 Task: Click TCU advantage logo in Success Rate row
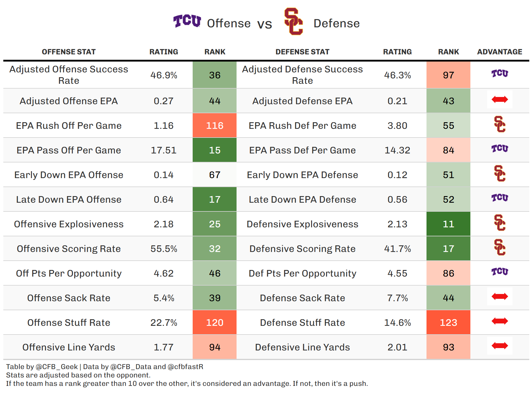[500, 74]
